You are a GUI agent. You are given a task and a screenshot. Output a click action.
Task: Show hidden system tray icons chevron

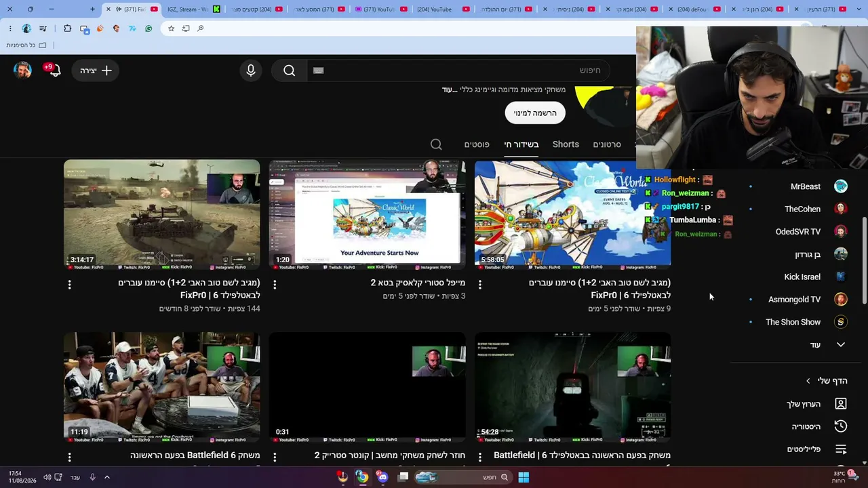click(106, 477)
